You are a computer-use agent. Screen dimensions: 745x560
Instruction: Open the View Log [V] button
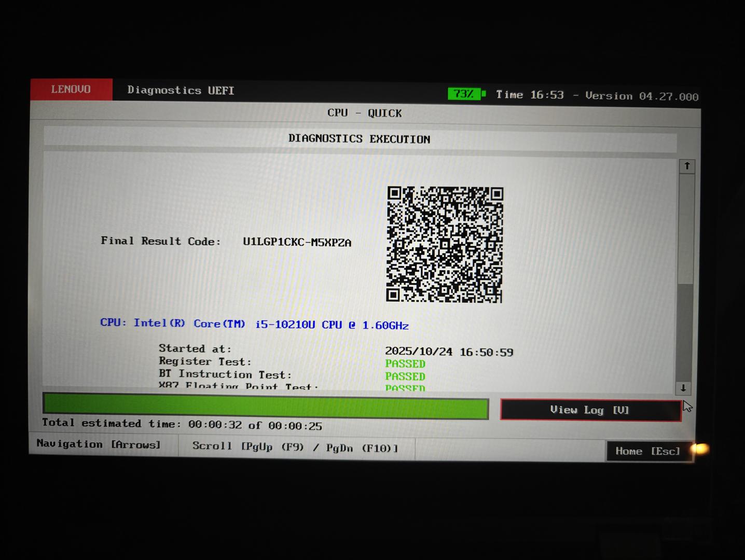(590, 410)
